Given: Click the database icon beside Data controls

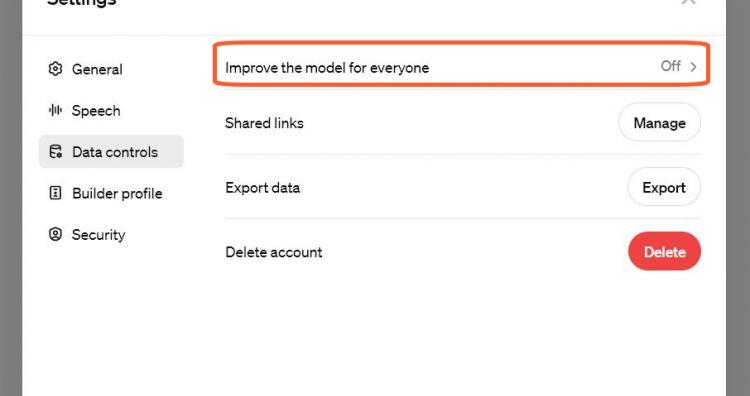Looking at the screenshot, I should pyautogui.click(x=55, y=152).
